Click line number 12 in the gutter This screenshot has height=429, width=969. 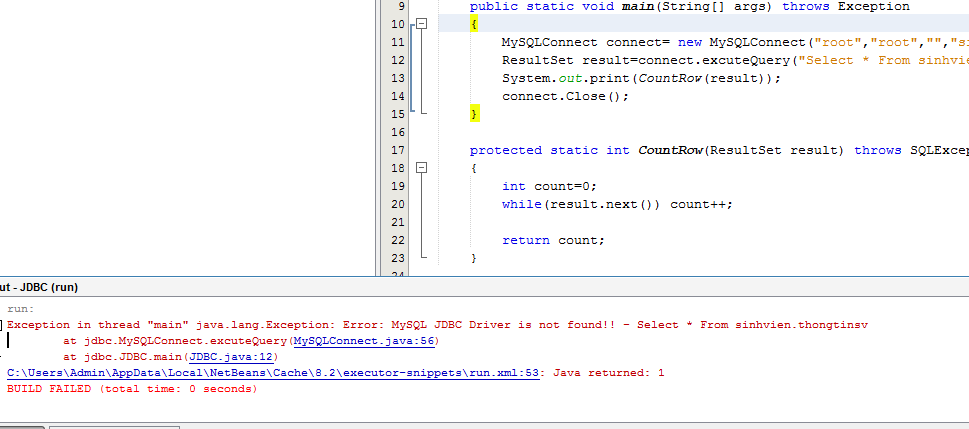click(x=397, y=60)
